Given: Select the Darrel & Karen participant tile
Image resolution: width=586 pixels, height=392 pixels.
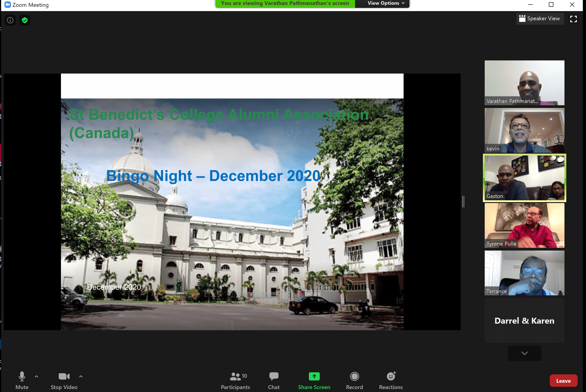Looking at the screenshot, I should tap(524, 320).
